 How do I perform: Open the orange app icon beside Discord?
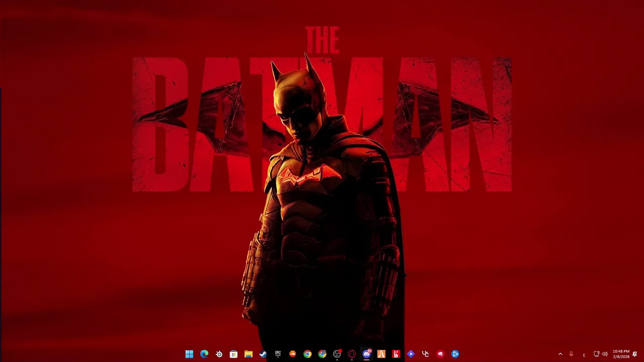point(381,354)
